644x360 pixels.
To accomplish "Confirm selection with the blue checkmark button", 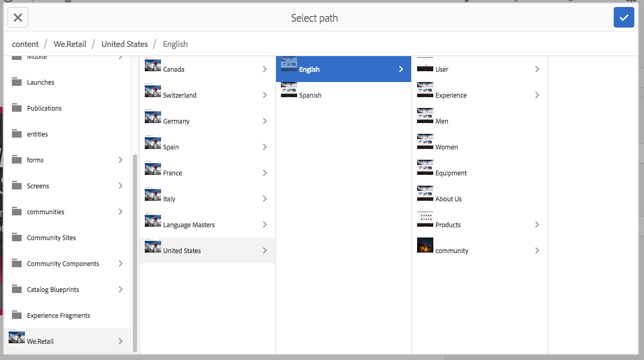I will 623,18.
